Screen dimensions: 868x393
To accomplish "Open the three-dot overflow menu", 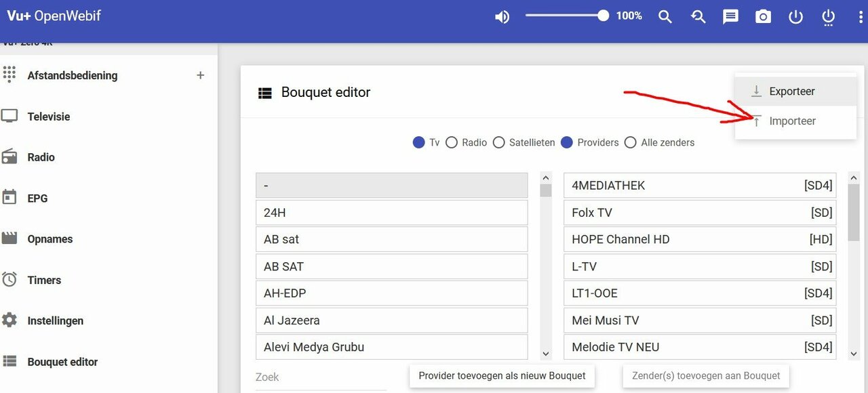I will click(859, 16).
